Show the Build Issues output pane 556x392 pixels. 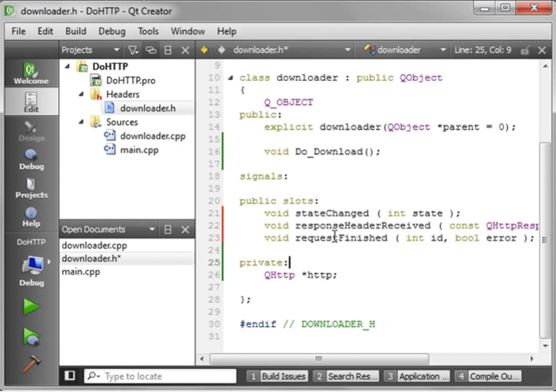pyautogui.click(x=283, y=376)
